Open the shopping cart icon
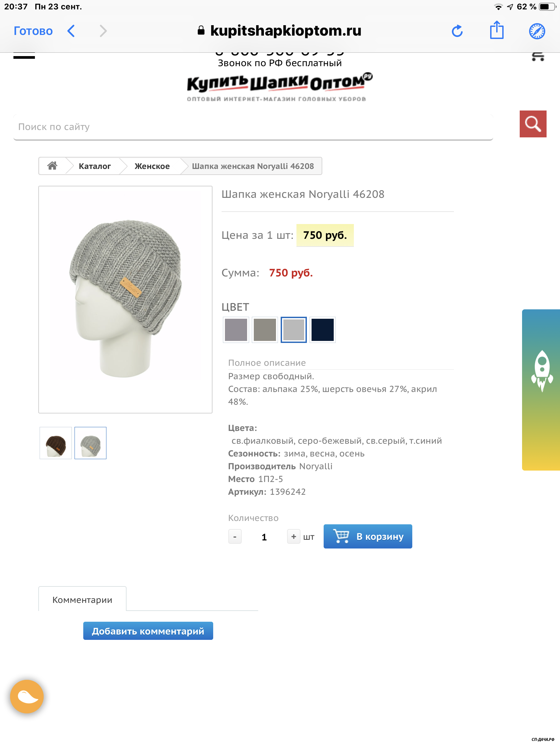Image resolution: width=560 pixels, height=747 pixels. [x=538, y=57]
